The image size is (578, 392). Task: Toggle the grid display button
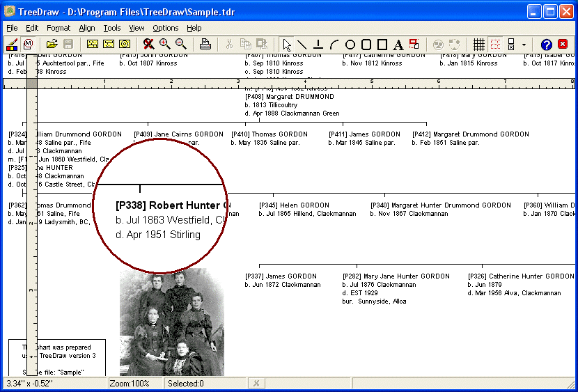click(x=479, y=45)
